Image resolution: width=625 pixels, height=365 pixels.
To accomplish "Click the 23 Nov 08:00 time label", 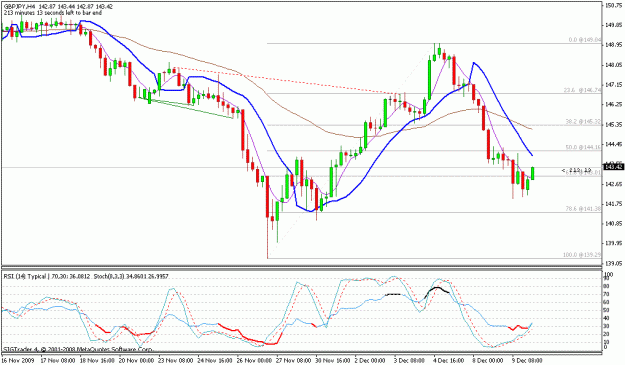I will tap(175, 360).
